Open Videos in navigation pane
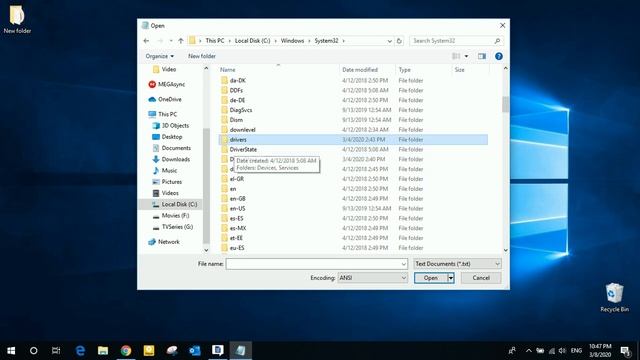The width and height of the screenshot is (640, 360). click(x=165, y=193)
